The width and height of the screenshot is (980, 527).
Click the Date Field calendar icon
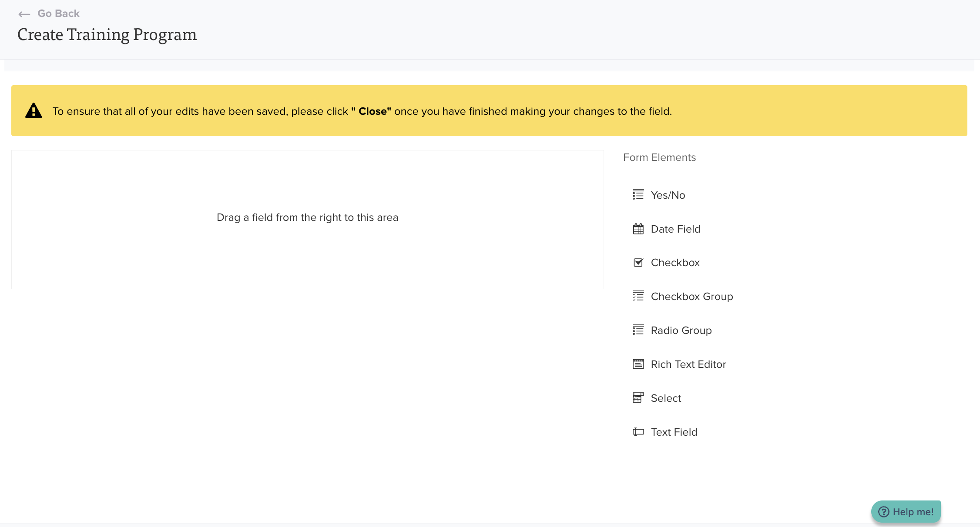click(x=638, y=229)
